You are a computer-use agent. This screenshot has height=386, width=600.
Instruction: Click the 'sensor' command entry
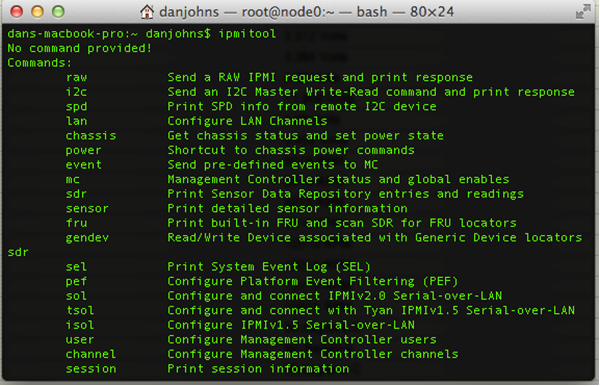(87, 208)
